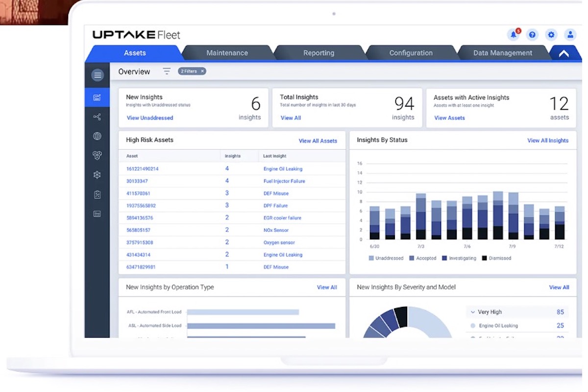Open View All Assets link
Screen dimensions: 588x392
318,141
